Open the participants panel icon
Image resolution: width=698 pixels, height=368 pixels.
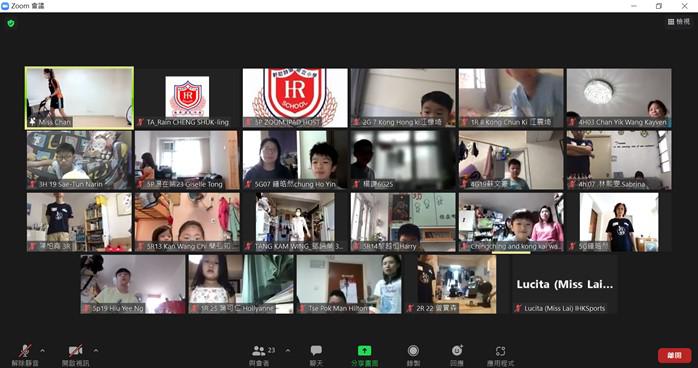point(259,351)
